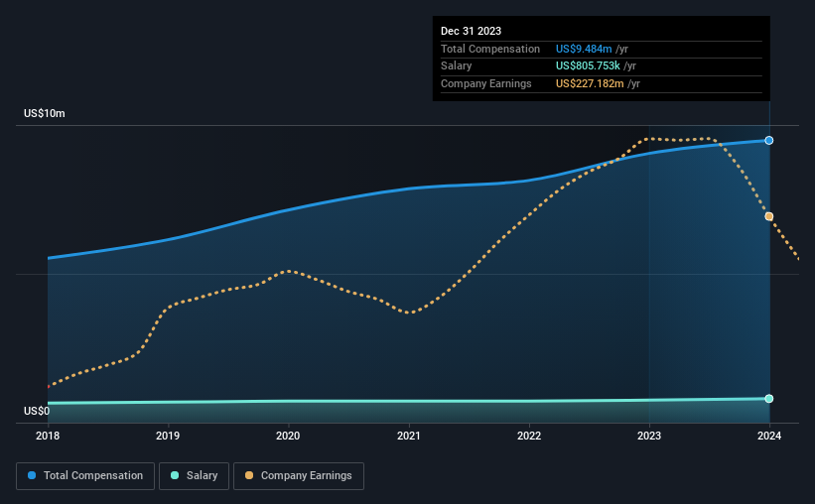Click the orange Company Earnings data point at 2024
This screenshot has height=504, width=815.
pyautogui.click(x=768, y=216)
